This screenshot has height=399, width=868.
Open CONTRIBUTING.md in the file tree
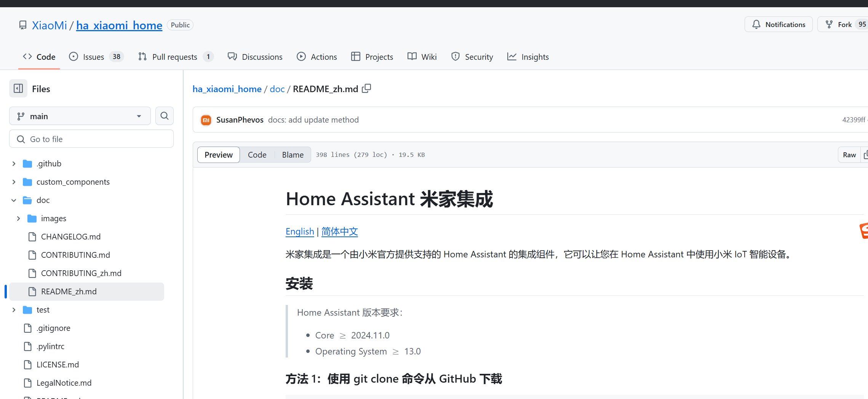coord(75,255)
